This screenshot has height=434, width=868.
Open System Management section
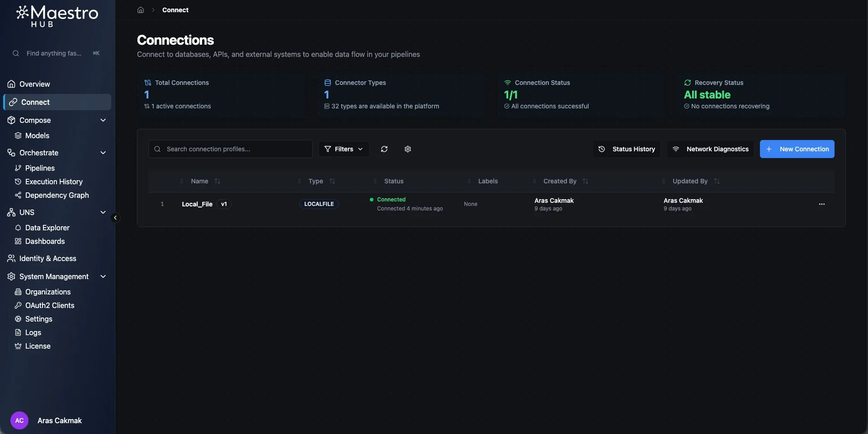tap(54, 276)
